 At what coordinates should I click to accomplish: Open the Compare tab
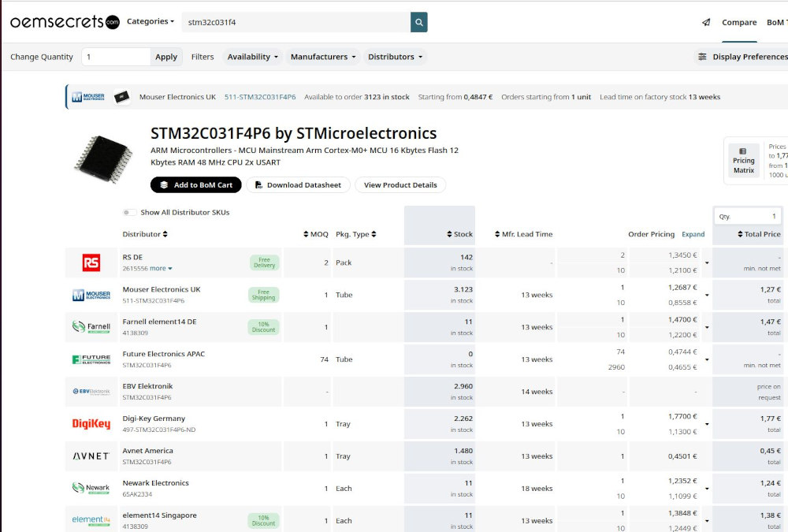tap(739, 22)
